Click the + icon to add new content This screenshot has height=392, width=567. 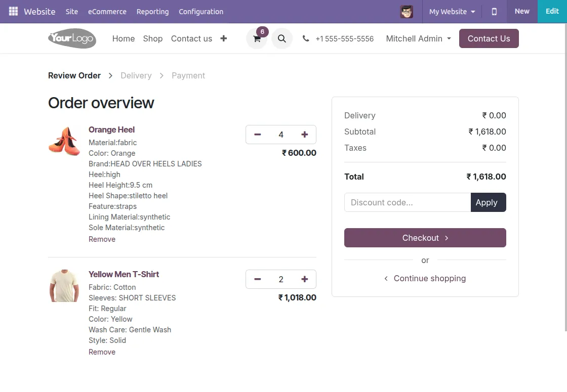(223, 38)
